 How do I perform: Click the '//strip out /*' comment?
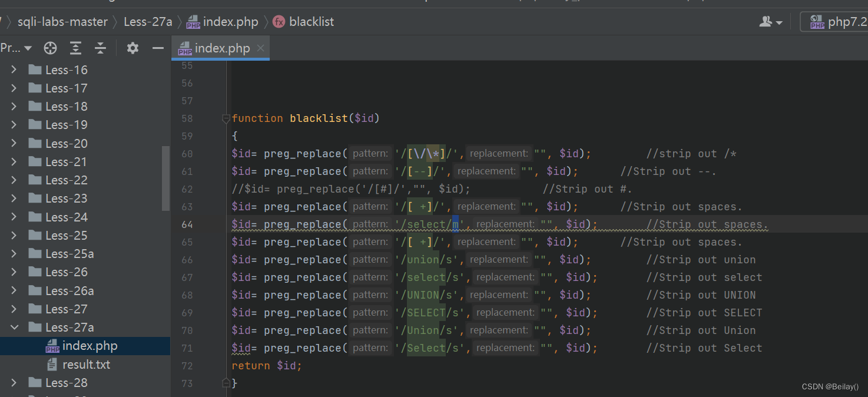click(x=691, y=154)
